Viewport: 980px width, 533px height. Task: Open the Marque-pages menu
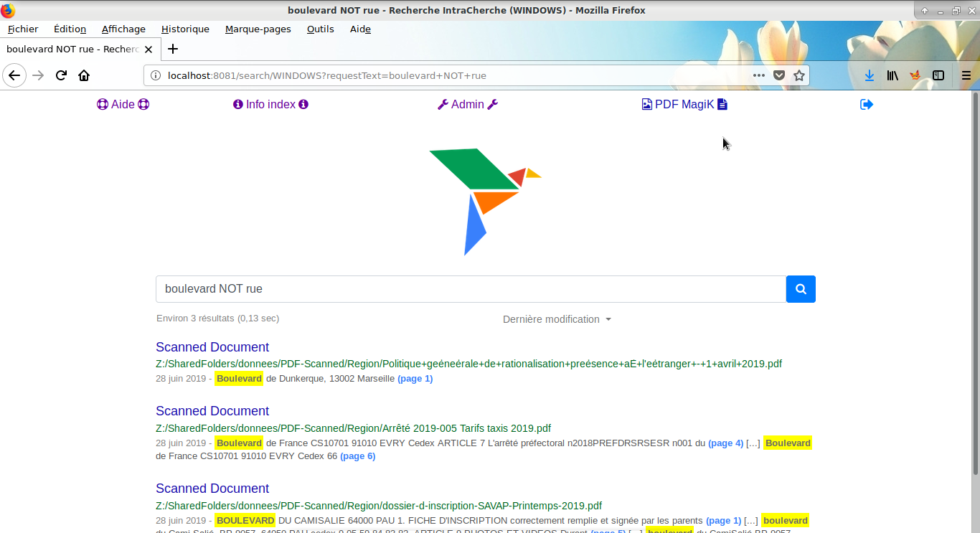click(258, 29)
